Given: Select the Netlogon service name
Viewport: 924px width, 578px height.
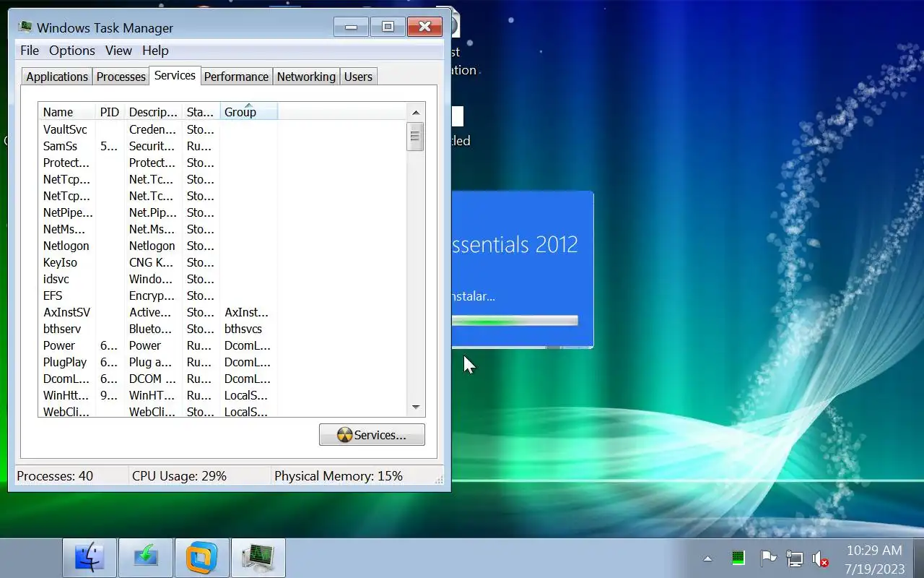Looking at the screenshot, I should (x=66, y=246).
